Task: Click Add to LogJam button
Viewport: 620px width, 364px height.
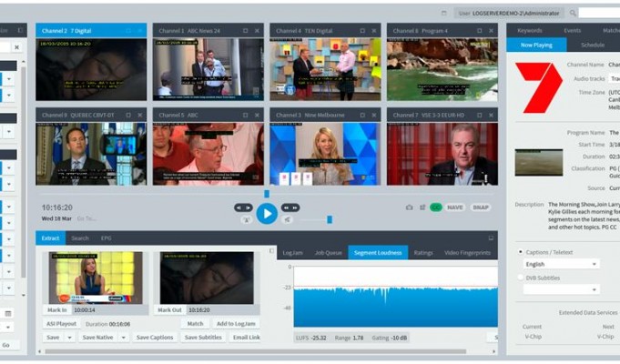Action: 236,324
